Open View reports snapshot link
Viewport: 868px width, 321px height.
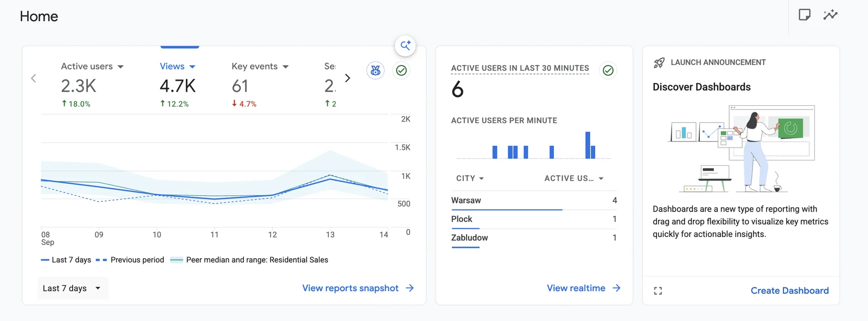[x=350, y=288]
